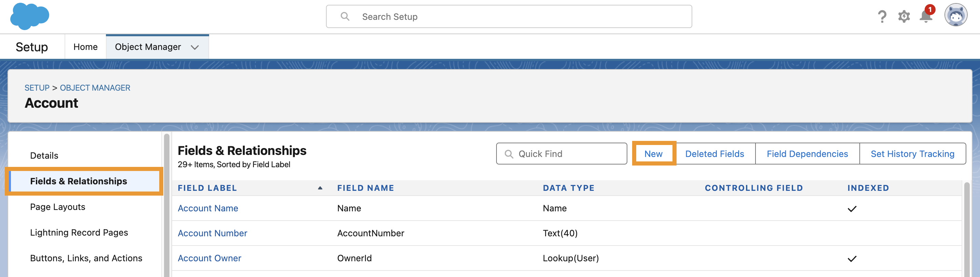Expand the Object Manager tab dropdown chevron
The height and width of the screenshot is (277, 980).
coord(195,47)
